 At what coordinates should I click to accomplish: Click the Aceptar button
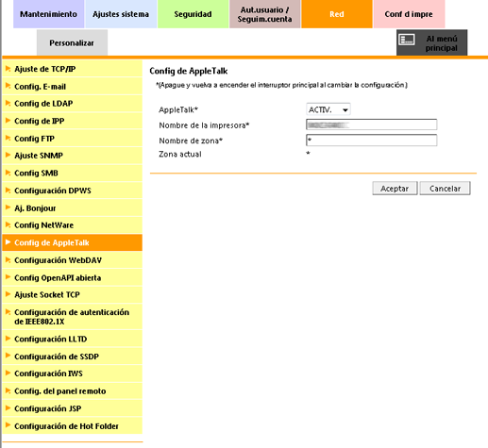click(x=395, y=189)
